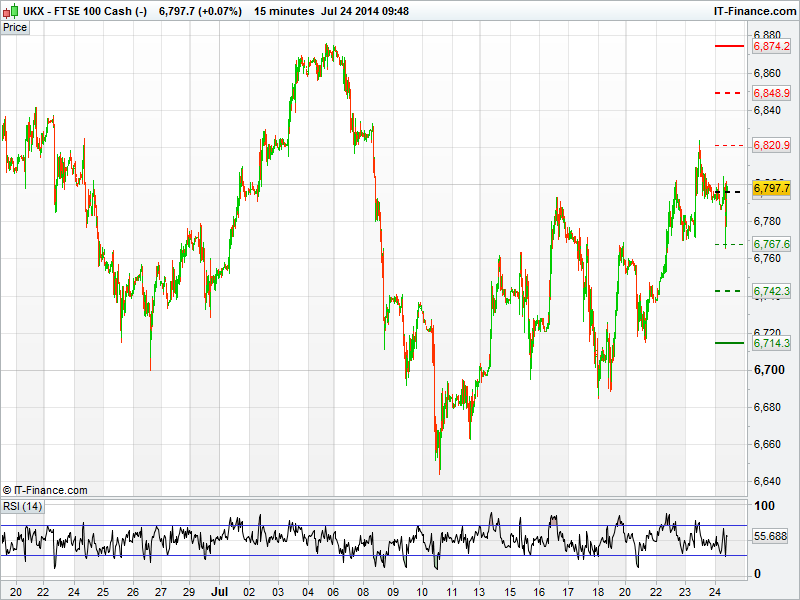Click the candlestick chart icon beside UKX

click(9, 11)
